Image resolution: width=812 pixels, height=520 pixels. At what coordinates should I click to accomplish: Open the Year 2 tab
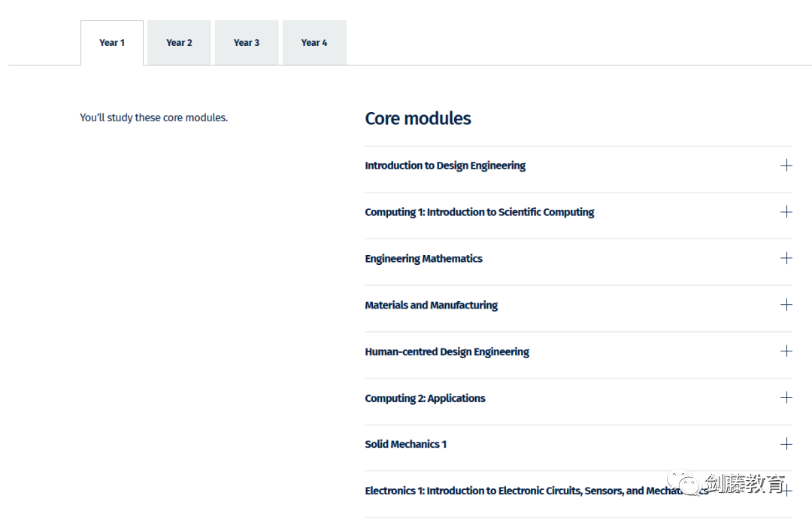click(x=179, y=43)
